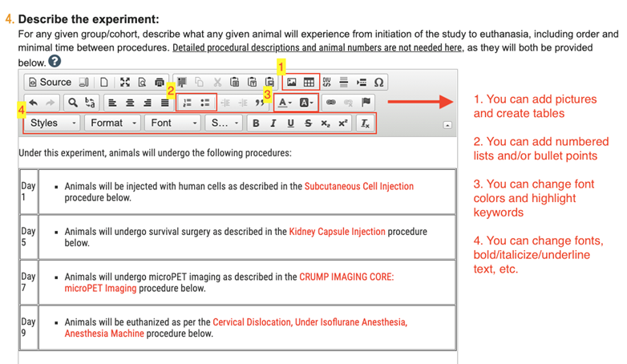Toggle Italic formatting

tap(273, 123)
